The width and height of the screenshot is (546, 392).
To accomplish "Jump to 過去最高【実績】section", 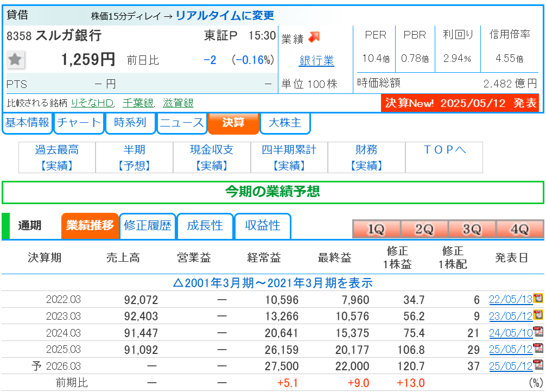I will (x=57, y=157).
